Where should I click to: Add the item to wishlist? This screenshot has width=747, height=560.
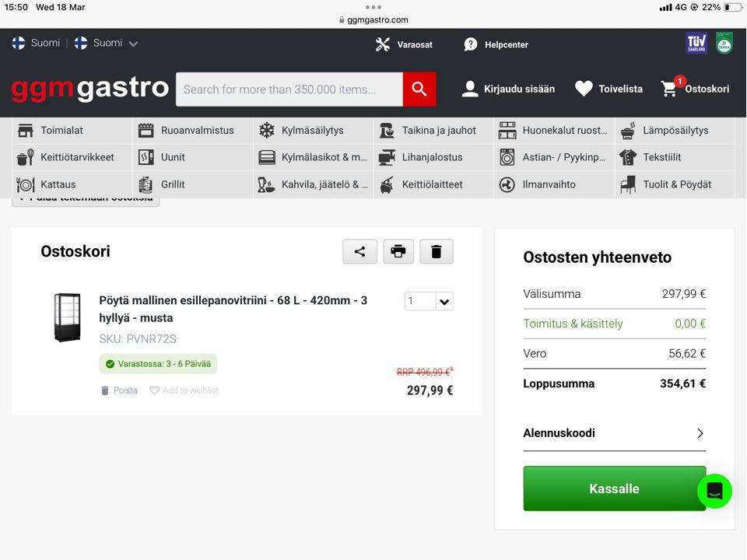point(184,390)
